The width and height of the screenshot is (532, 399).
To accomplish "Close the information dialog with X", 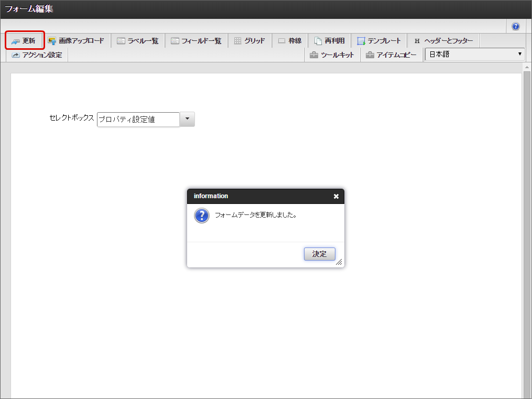I will tap(336, 196).
